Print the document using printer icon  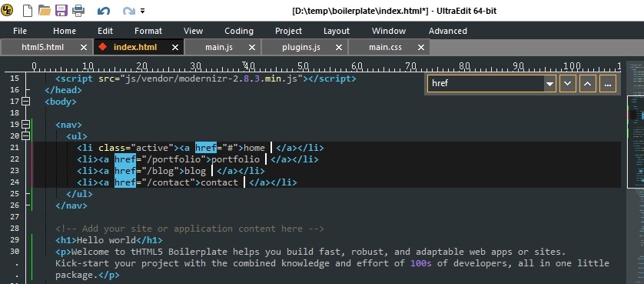coord(78,10)
